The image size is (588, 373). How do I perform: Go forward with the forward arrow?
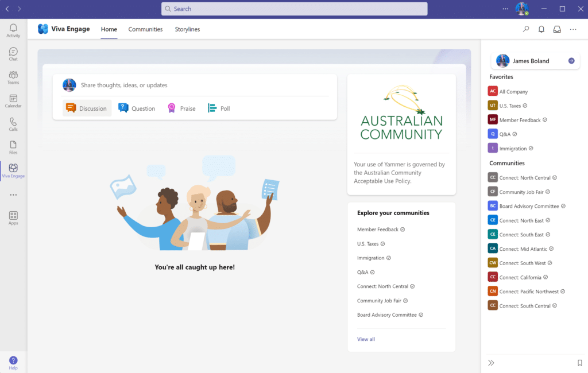(x=20, y=9)
